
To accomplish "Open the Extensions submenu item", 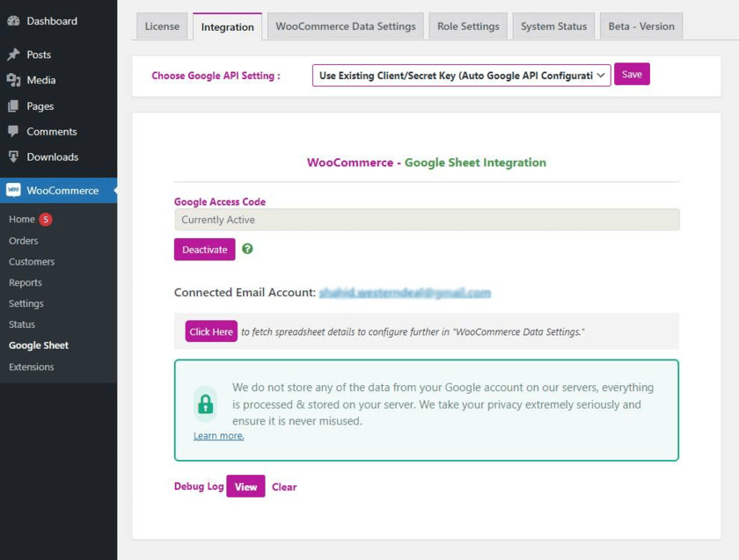I will 31,367.
